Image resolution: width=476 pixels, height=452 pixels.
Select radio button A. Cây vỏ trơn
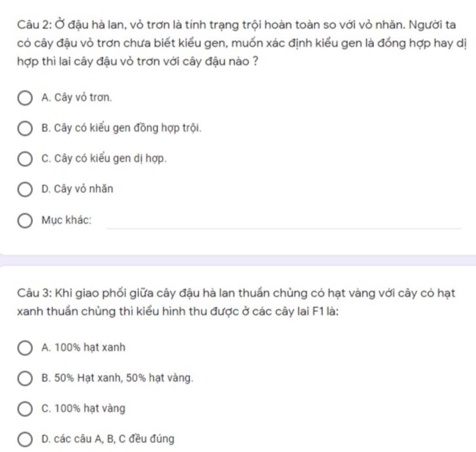click(x=25, y=98)
